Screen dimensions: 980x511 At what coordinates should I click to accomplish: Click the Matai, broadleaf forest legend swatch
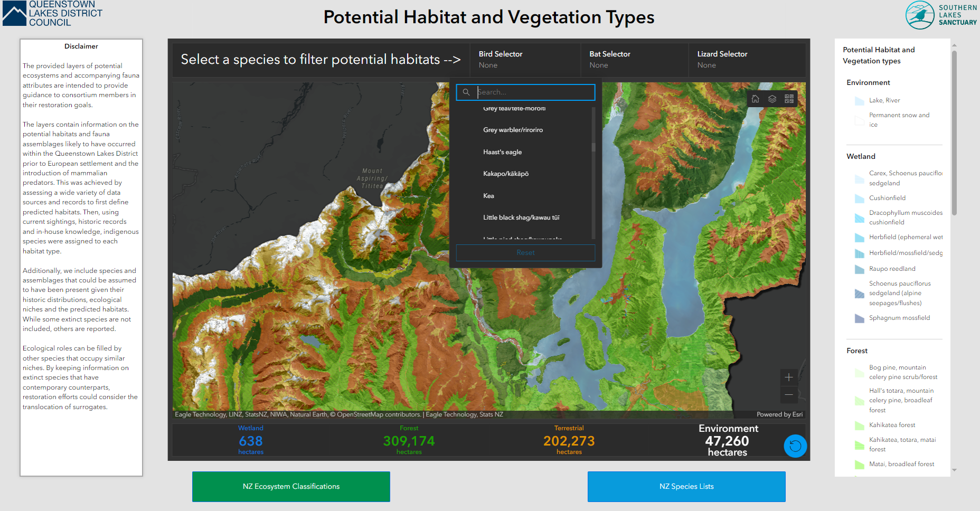tap(859, 465)
